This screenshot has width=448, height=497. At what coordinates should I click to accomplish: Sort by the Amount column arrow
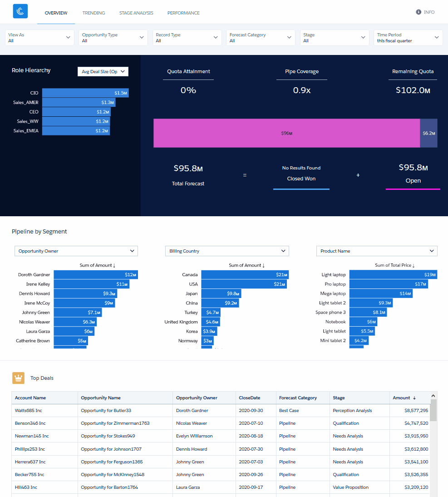click(x=414, y=398)
